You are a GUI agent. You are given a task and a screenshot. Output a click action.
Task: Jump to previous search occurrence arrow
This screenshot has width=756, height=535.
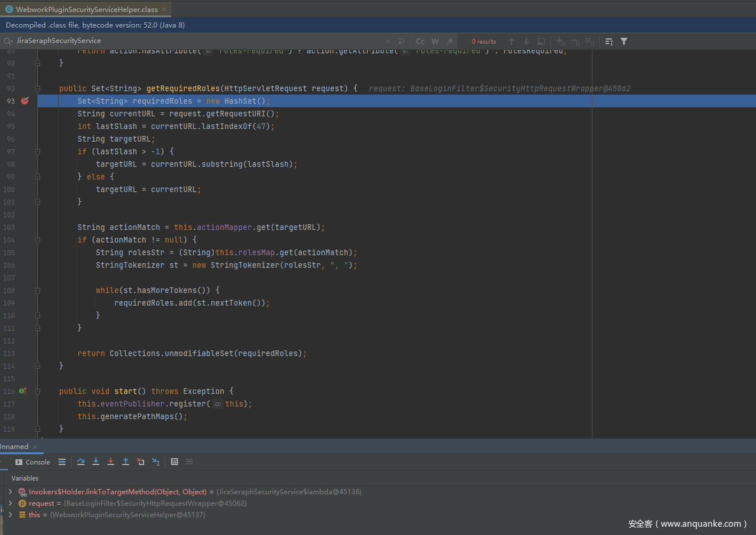coord(511,41)
